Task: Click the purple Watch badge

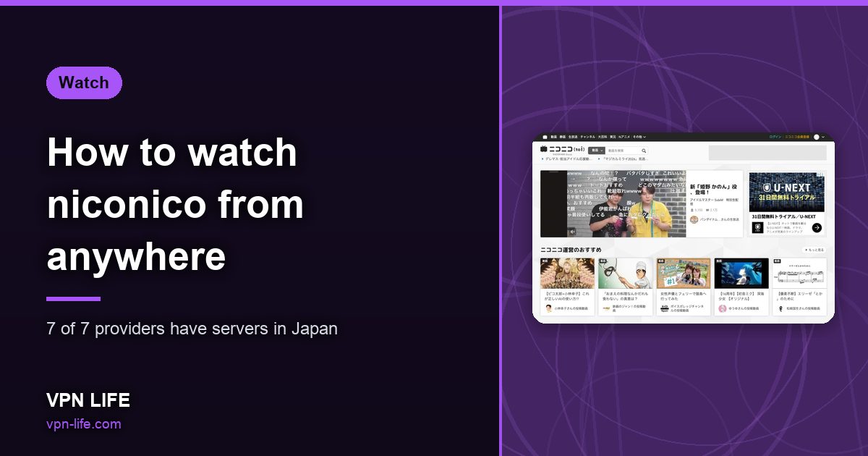Action: (84, 83)
